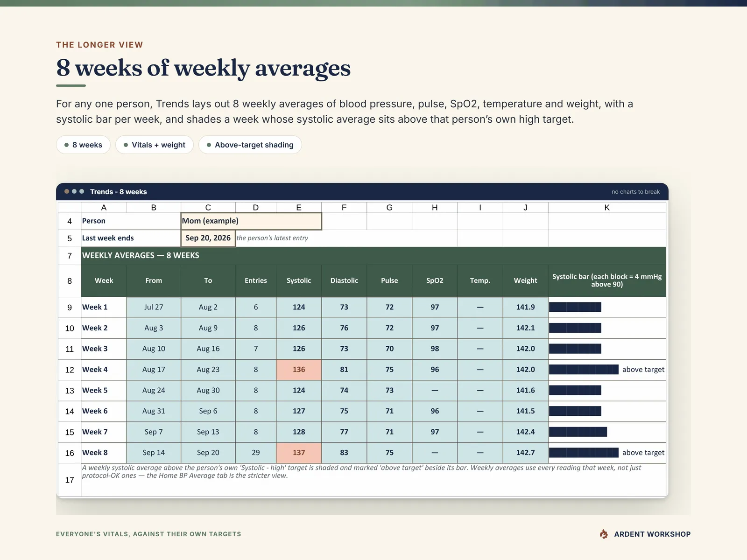Click the shaded Week 8 systolic value 137
This screenshot has width=747, height=560.
click(x=299, y=453)
